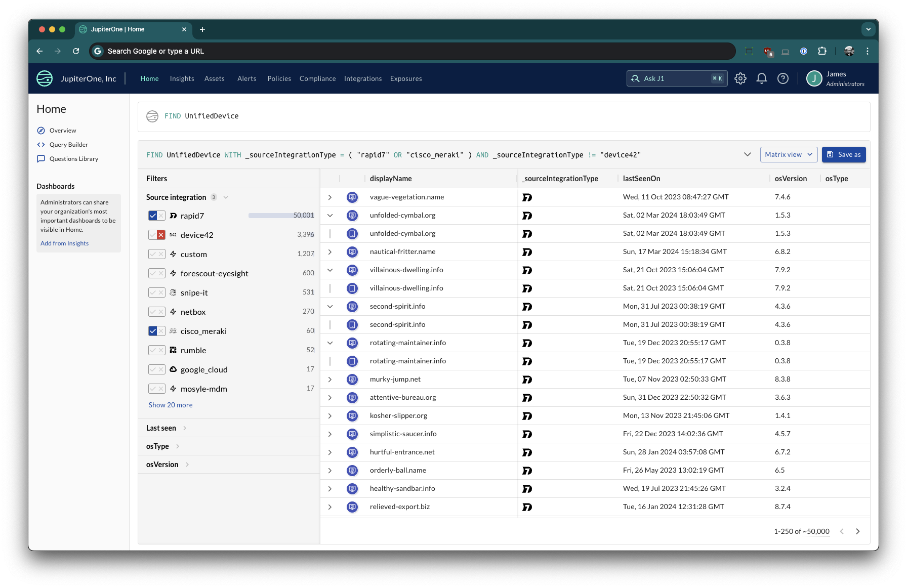Click the rumble logo icon
The image size is (907, 588).
click(173, 350)
